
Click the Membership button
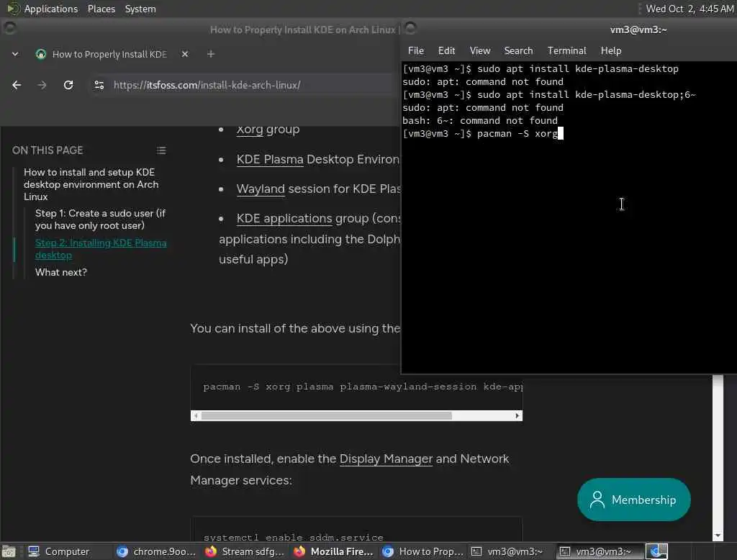click(x=633, y=500)
